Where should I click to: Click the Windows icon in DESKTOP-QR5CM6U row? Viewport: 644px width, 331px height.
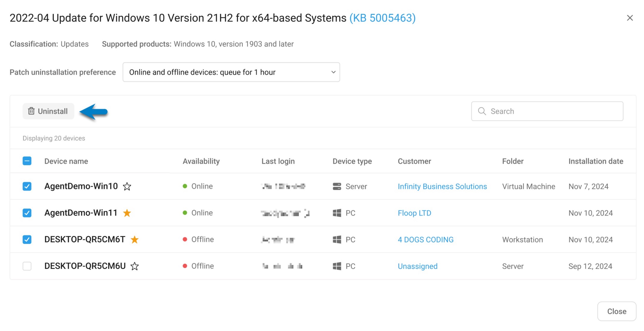pos(337,266)
